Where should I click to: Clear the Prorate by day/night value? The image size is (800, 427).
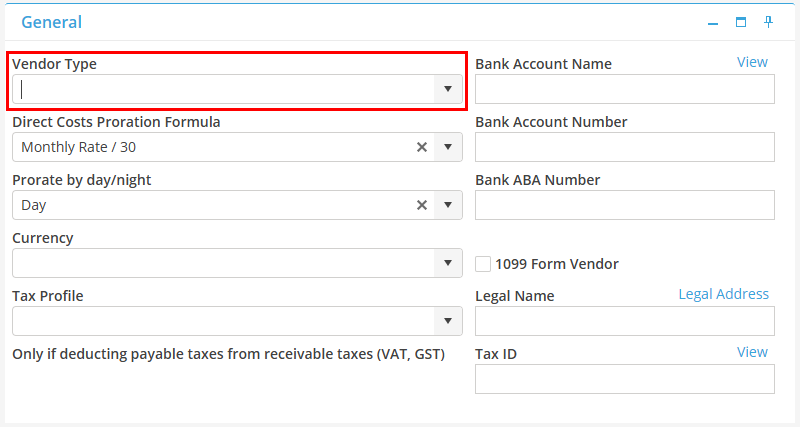pyautogui.click(x=422, y=205)
